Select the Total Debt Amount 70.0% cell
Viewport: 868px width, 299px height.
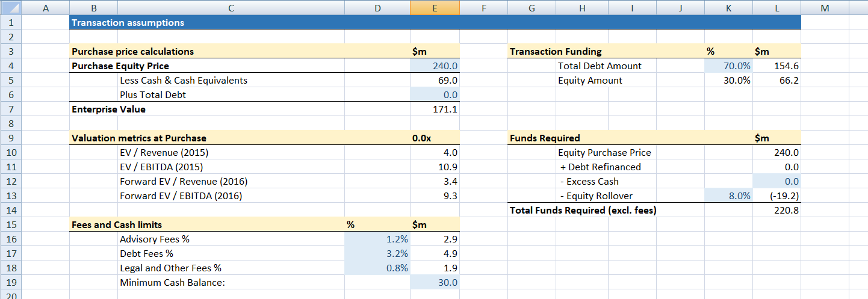point(728,66)
